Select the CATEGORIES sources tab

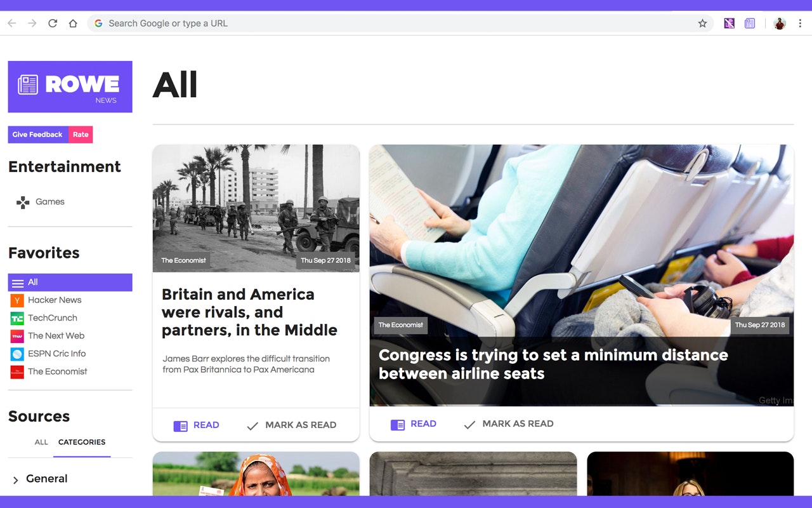82,442
